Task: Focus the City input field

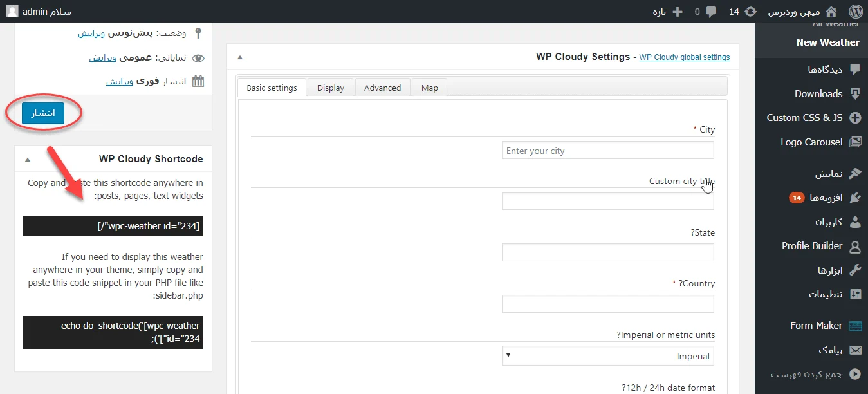Action: pyautogui.click(x=607, y=151)
